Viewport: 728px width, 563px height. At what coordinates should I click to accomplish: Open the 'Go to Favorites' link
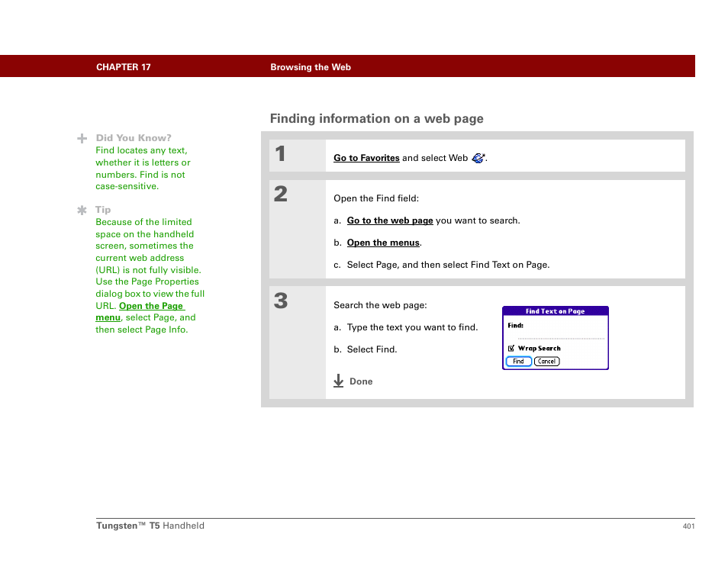pos(366,158)
